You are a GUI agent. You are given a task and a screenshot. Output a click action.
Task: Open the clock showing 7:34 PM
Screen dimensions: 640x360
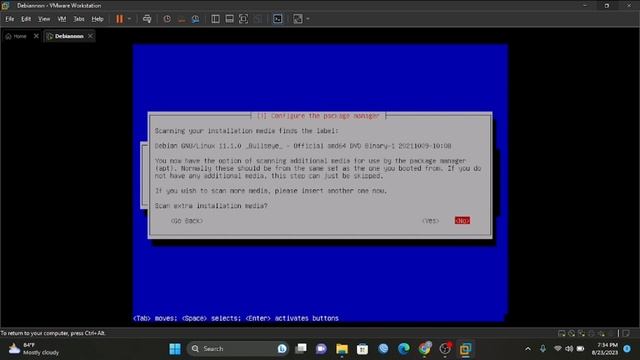point(604,349)
